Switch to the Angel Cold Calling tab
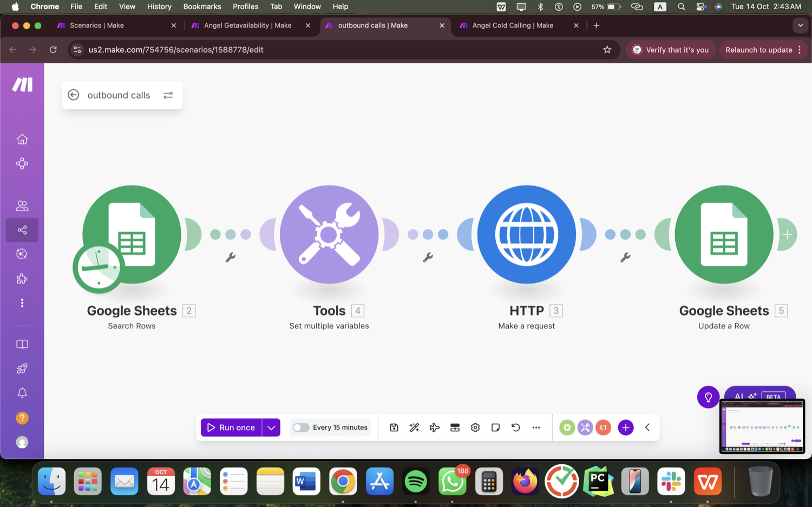 pos(512,25)
